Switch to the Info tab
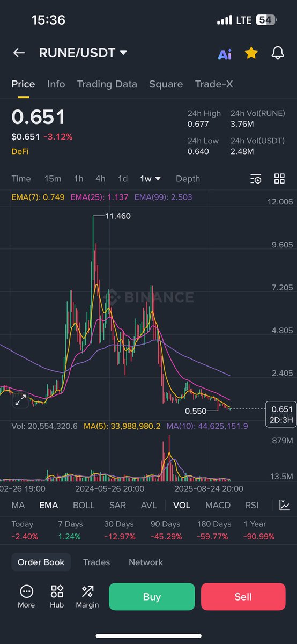Image resolution: width=297 pixels, height=644 pixels. pos(56,84)
